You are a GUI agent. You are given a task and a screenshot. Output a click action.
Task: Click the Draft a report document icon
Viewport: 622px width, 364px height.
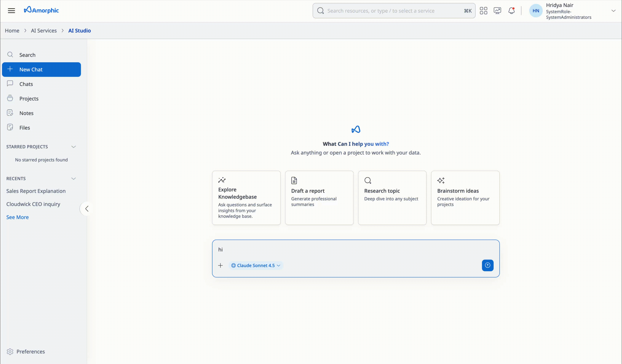pyautogui.click(x=294, y=180)
